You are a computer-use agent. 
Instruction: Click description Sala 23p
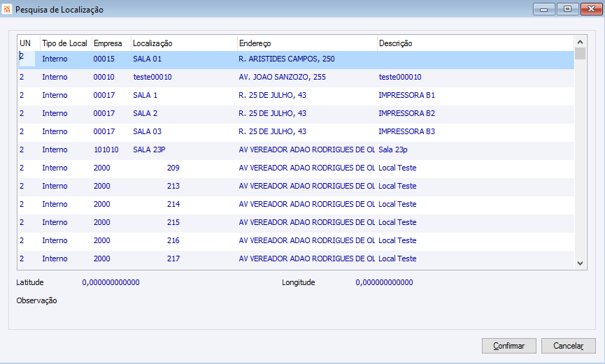point(393,150)
